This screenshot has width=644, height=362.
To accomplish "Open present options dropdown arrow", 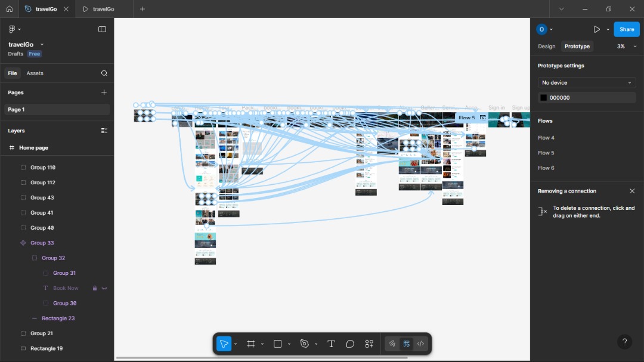I will (608, 30).
